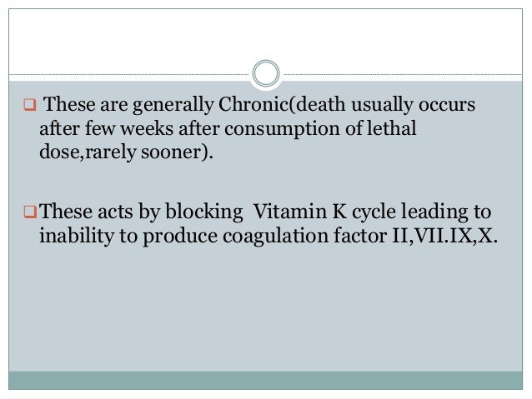Screen dimensions: 532x399
Task: Click the word "lethal" in the first paragraph
Action: 392,128
